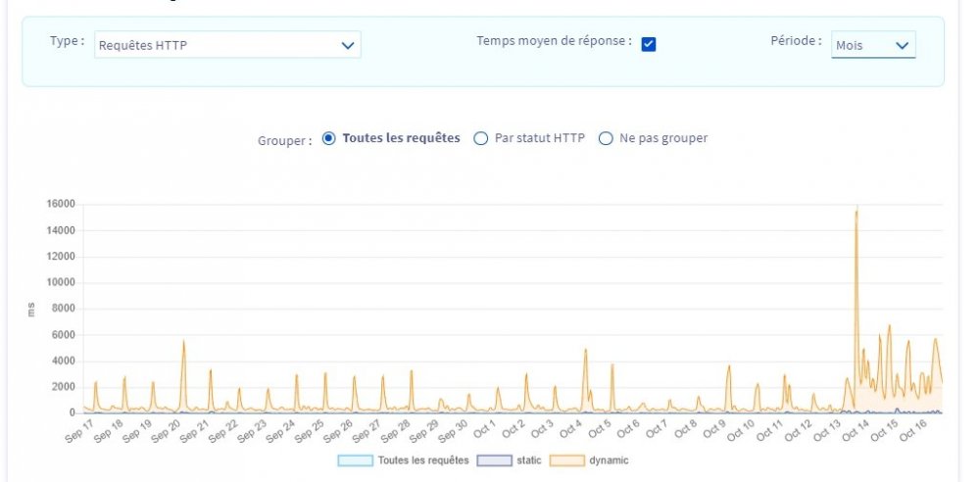
Task: Click the 16000 ms peak on Oct 13
Action: [857, 210]
